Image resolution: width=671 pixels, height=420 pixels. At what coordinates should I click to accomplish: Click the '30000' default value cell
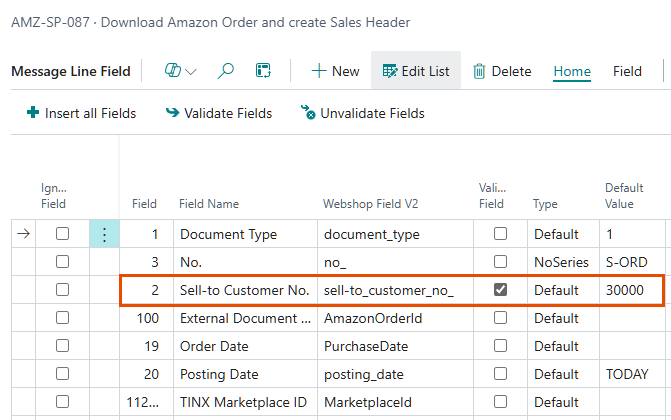pyautogui.click(x=632, y=290)
